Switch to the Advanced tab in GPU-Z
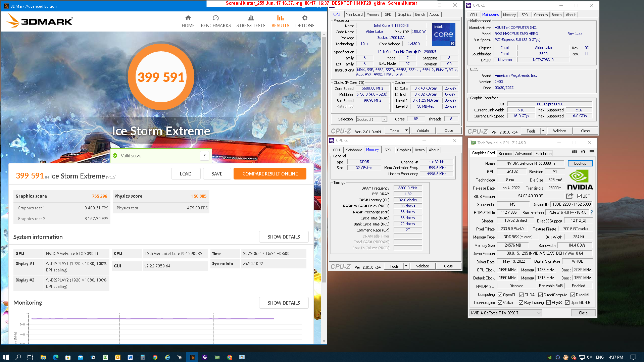The width and height of the screenshot is (644, 362). tap(524, 153)
